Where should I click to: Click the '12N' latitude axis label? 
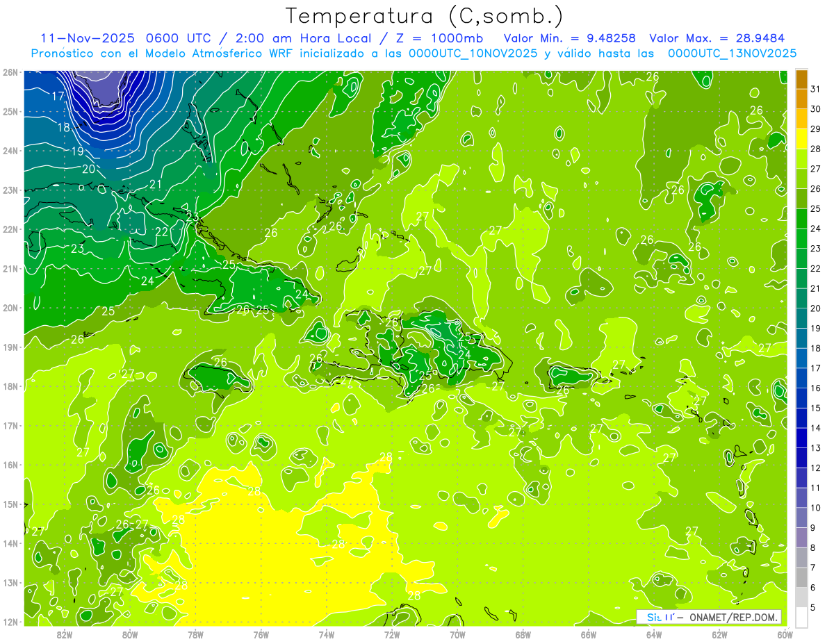tap(10, 622)
